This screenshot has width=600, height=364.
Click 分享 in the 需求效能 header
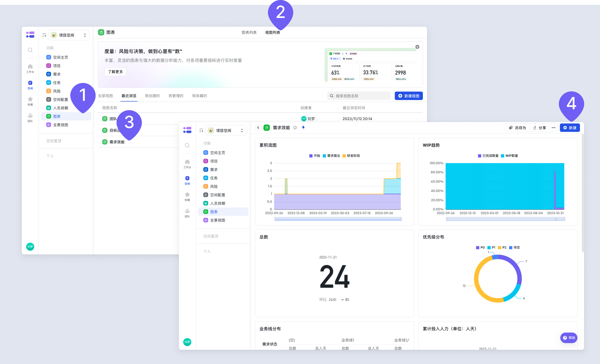(x=539, y=128)
